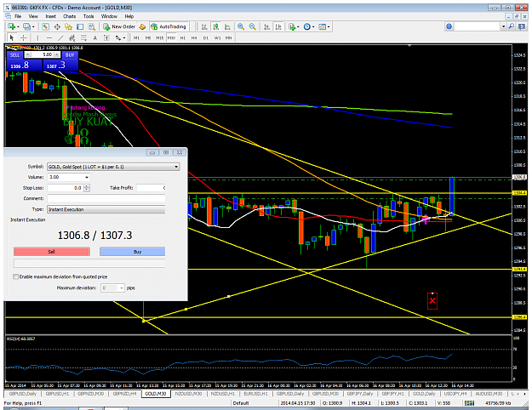This screenshot has height=410, width=532.
Task: Select the crosshair tool
Action: 23,37
